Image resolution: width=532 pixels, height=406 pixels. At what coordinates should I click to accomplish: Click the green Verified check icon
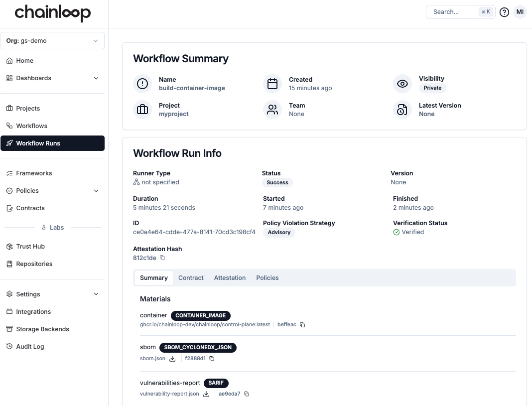pyautogui.click(x=397, y=232)
